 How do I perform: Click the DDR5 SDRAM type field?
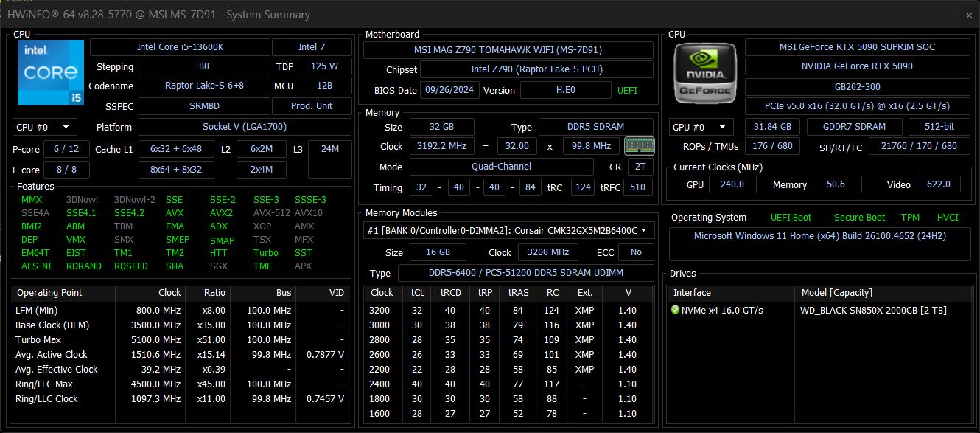(x=596, y=128)
